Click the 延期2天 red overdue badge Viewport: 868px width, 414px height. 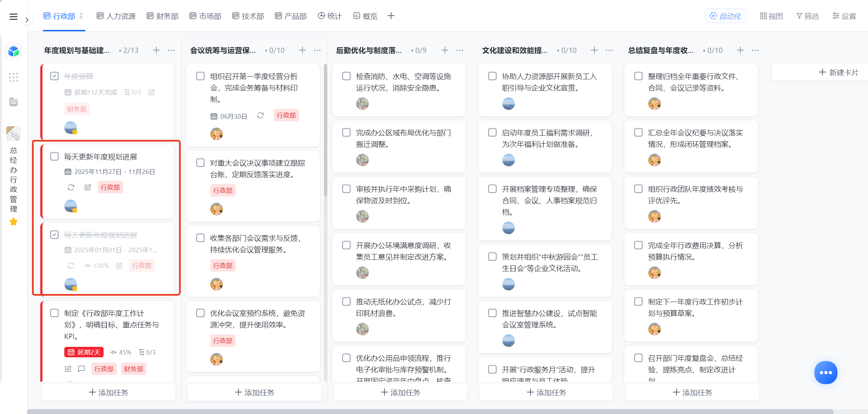point(84,352)
